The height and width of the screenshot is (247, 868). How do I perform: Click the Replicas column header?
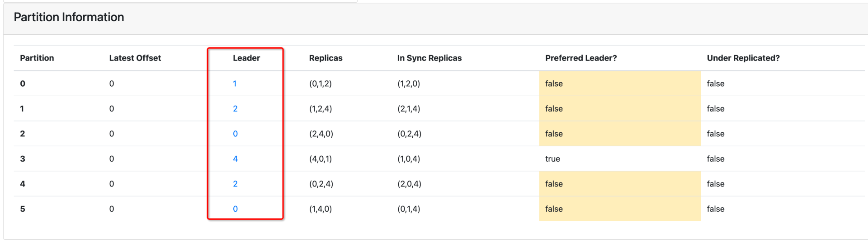325,58
